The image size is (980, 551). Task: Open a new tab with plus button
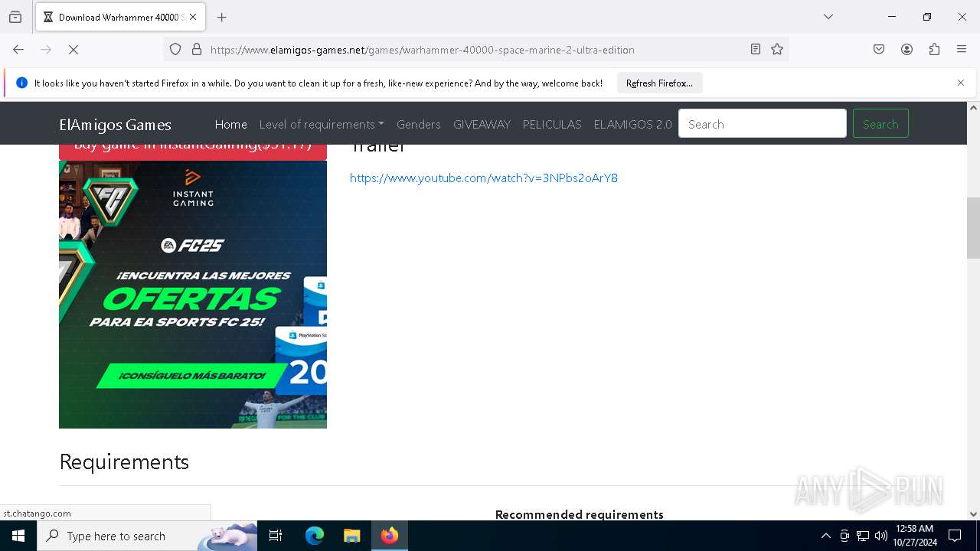pyautogui.click(x=222, y=17)
